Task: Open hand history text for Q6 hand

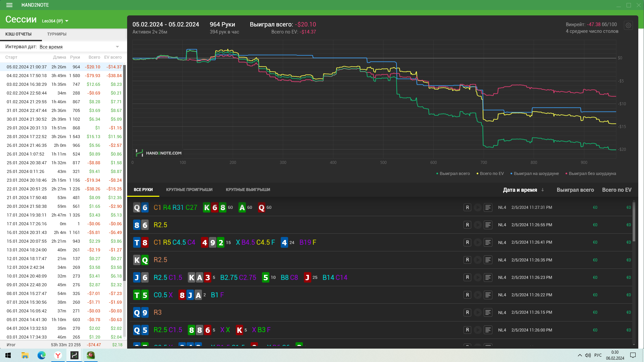Action: pyautogui.click(x=488, y=207)
